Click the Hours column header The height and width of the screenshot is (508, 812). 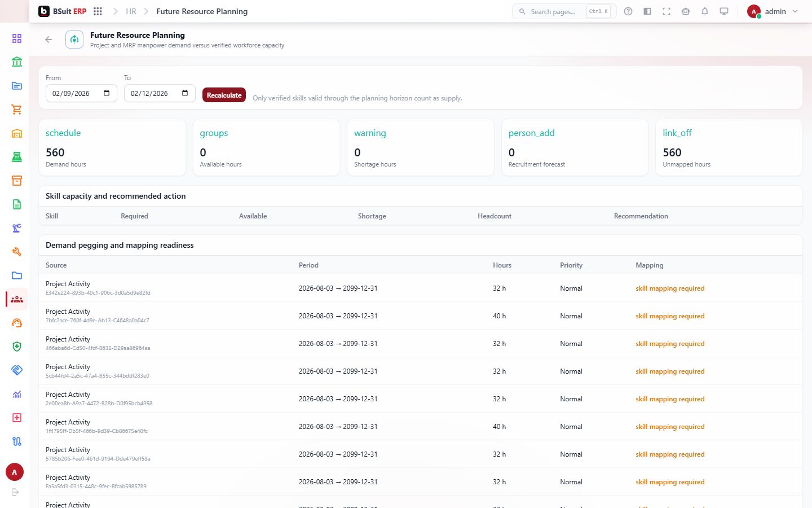coord(502,265)
